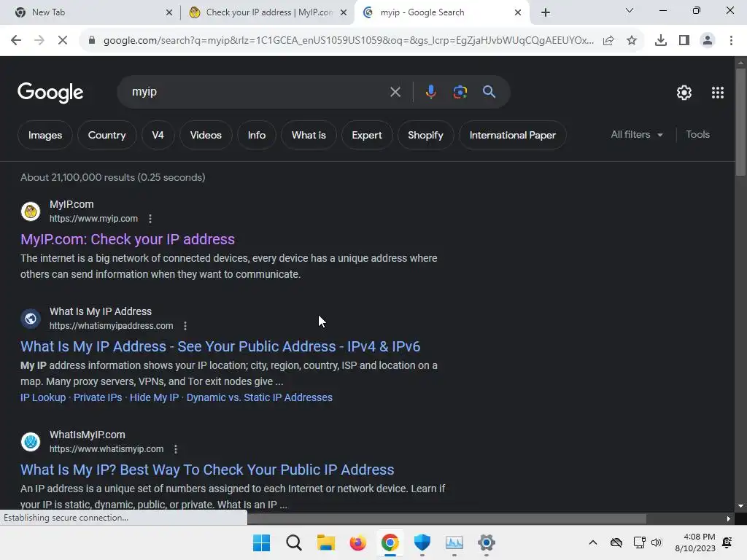This screenshot has height=560, width=747.
Task: Open File Explorer from the taskbar
Action: [x=326, y=542]
